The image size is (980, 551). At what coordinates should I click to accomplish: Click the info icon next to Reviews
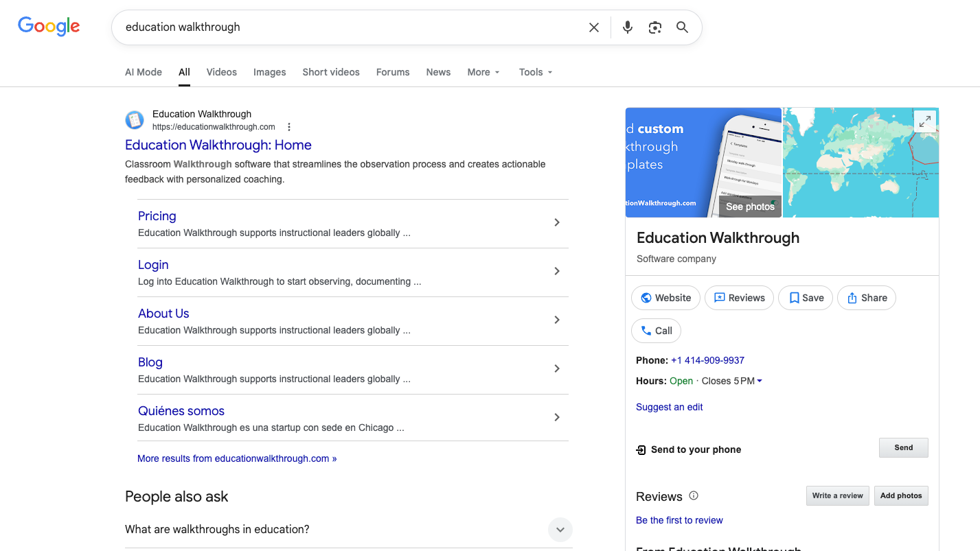click(694, 495)
